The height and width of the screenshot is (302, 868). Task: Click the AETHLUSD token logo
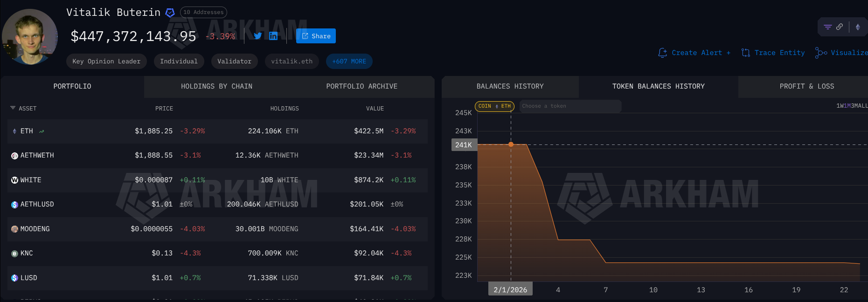coord(14,205)
